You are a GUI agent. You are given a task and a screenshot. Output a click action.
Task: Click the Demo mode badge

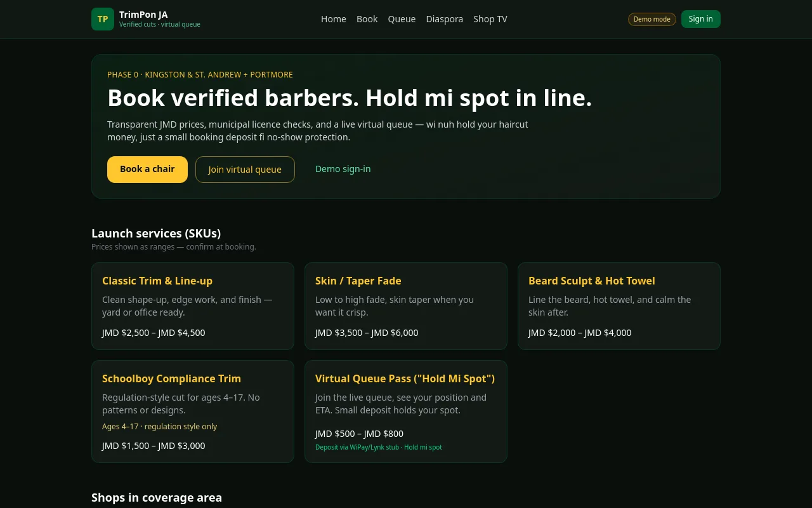tap(652, 19)
